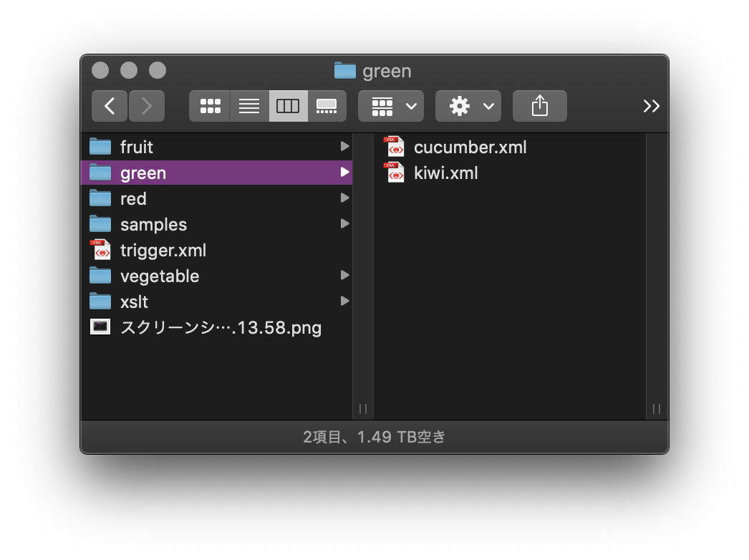Expand the fruit folder arrow
Screen dimensions: 749x560
pos(344,146)
